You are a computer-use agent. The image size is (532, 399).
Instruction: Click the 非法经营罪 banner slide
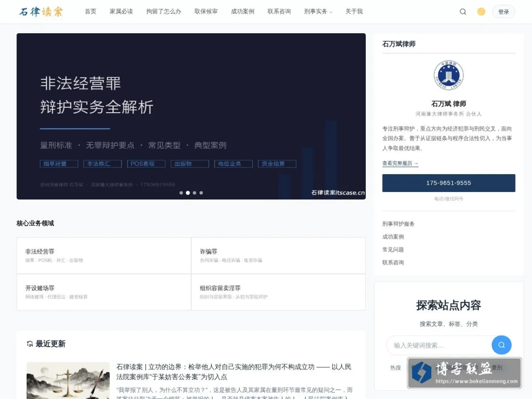(191, 116)
